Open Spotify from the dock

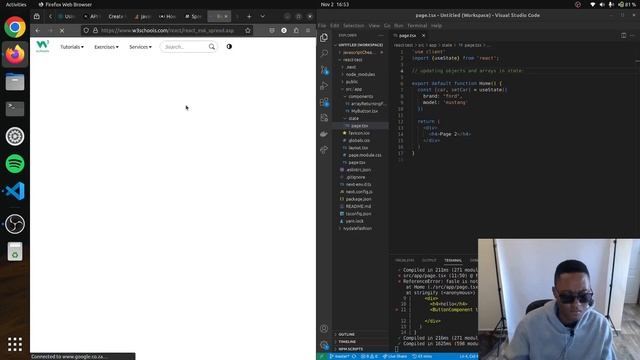[x=15, y=164]
